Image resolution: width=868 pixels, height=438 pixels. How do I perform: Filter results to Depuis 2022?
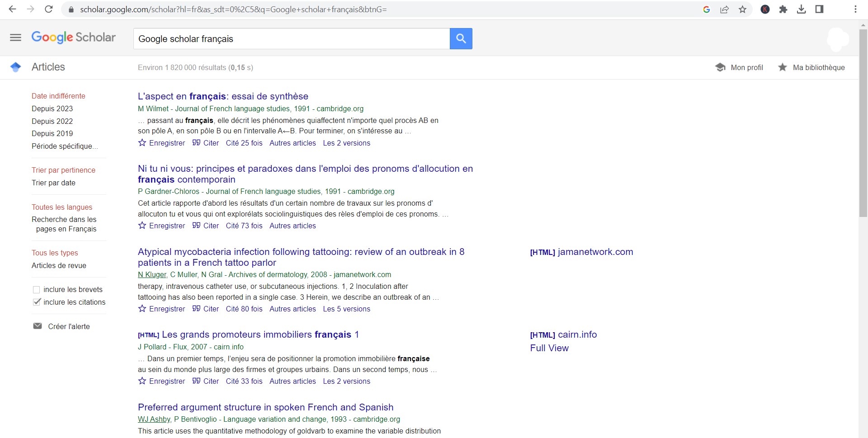point(52,121)
